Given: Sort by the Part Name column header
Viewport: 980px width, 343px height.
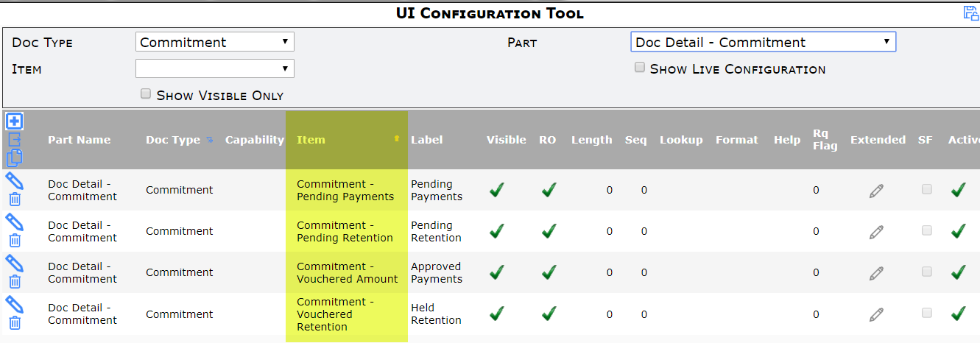Looking at the screenshot, I should pos(80,140).
